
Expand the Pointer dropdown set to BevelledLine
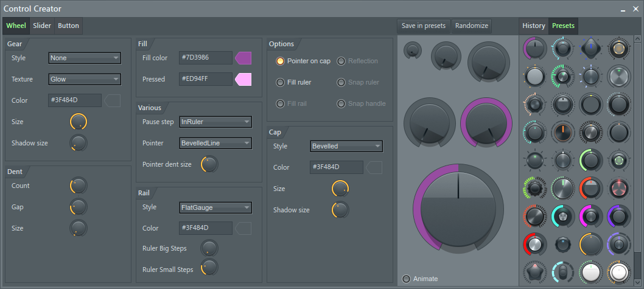coord(215,143)
